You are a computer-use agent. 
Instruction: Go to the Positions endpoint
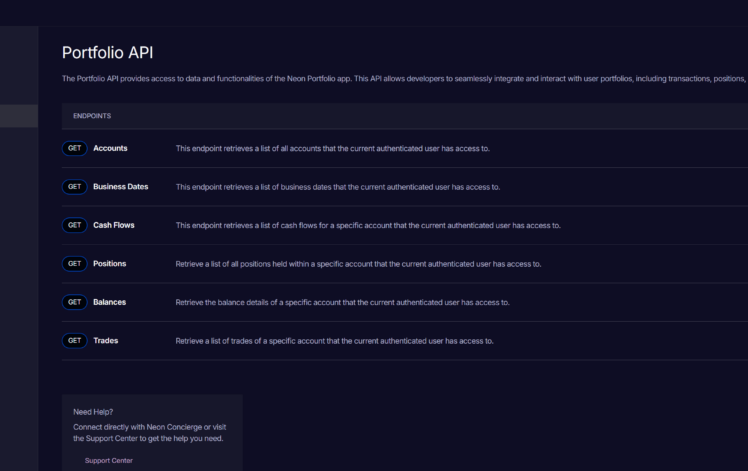tap(110, 264)
